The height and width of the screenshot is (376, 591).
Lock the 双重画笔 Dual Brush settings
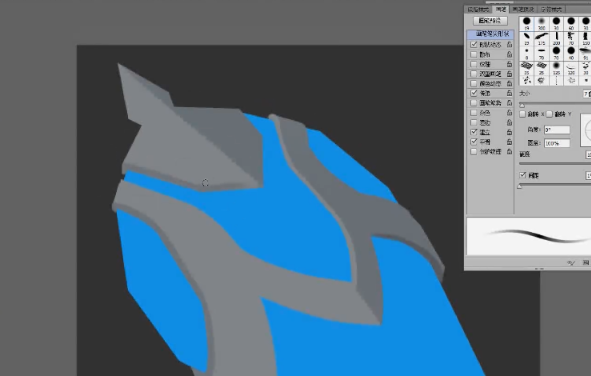(509, 73)
